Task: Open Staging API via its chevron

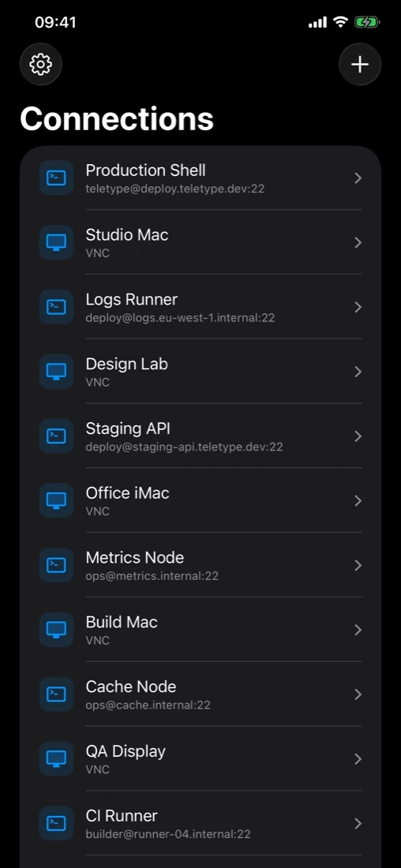Action: [358, 436]
